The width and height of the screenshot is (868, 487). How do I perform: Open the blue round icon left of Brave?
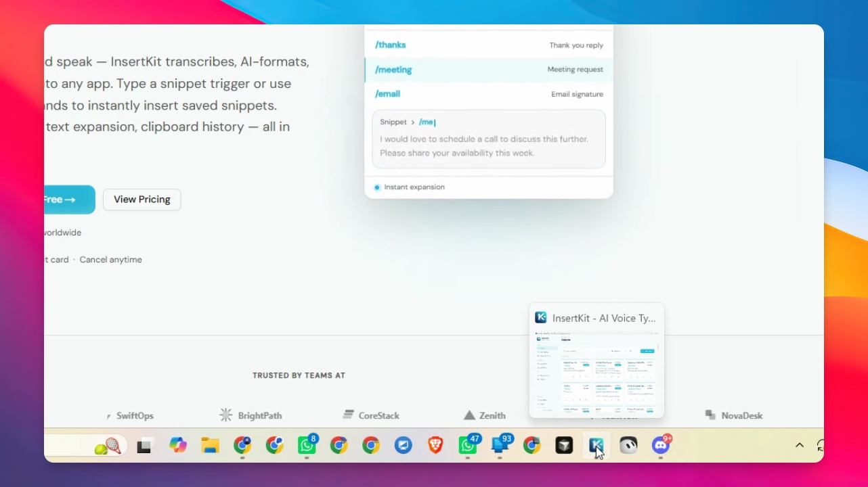click(x=404, y=445)
